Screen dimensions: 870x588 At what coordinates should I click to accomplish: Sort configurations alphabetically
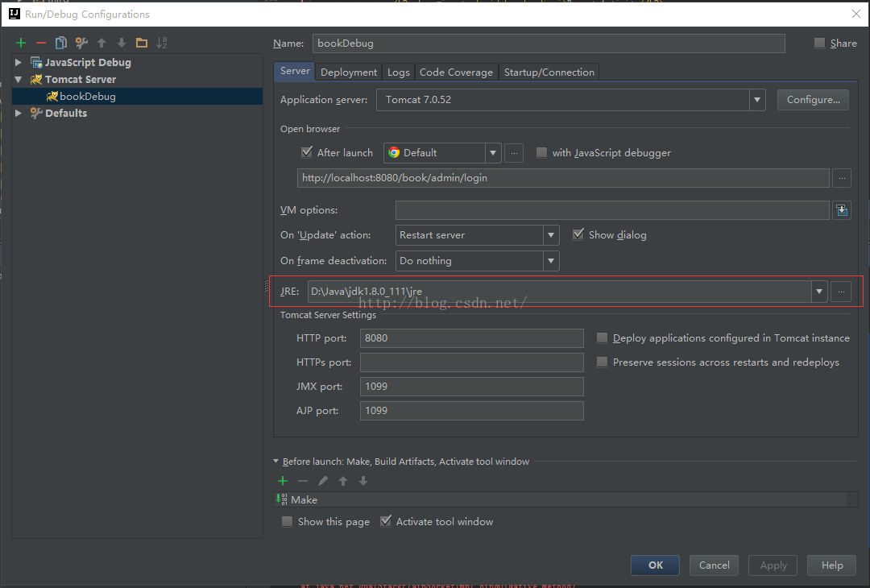[x=162, y=43]
